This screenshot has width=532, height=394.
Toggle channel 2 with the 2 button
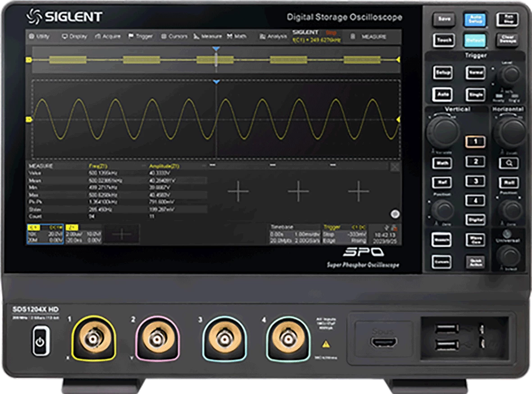[475, 162]
